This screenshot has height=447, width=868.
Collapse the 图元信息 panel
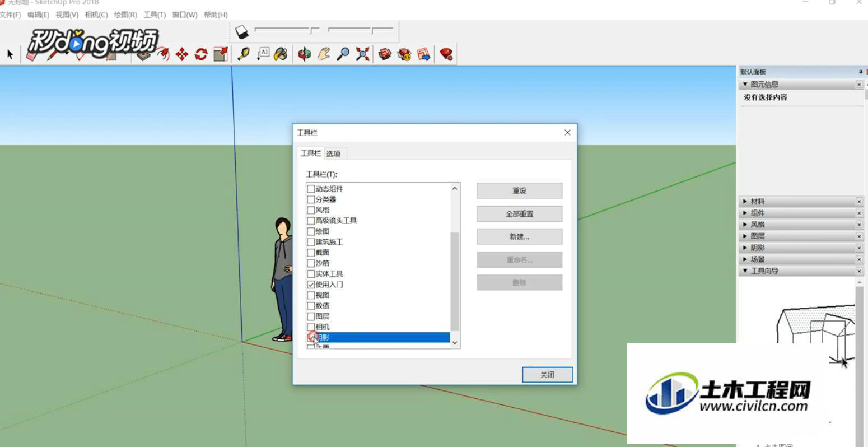click(x=745, y=84)
